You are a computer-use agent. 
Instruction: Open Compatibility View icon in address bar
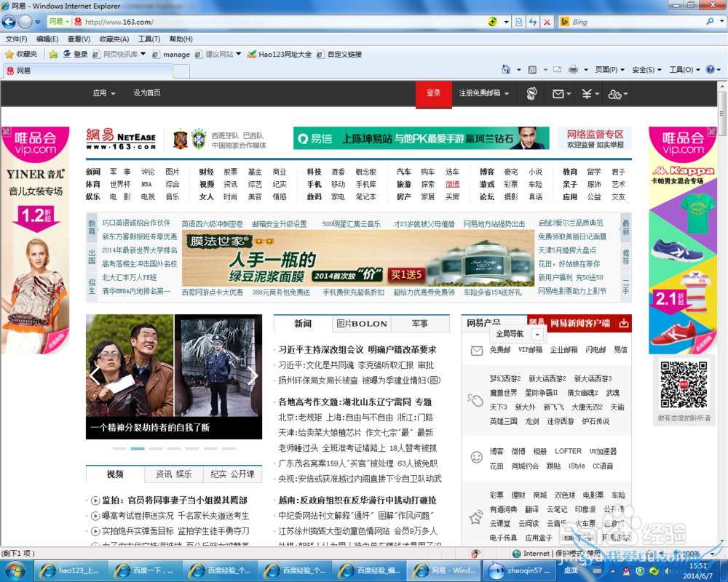[x=518, y=22]
